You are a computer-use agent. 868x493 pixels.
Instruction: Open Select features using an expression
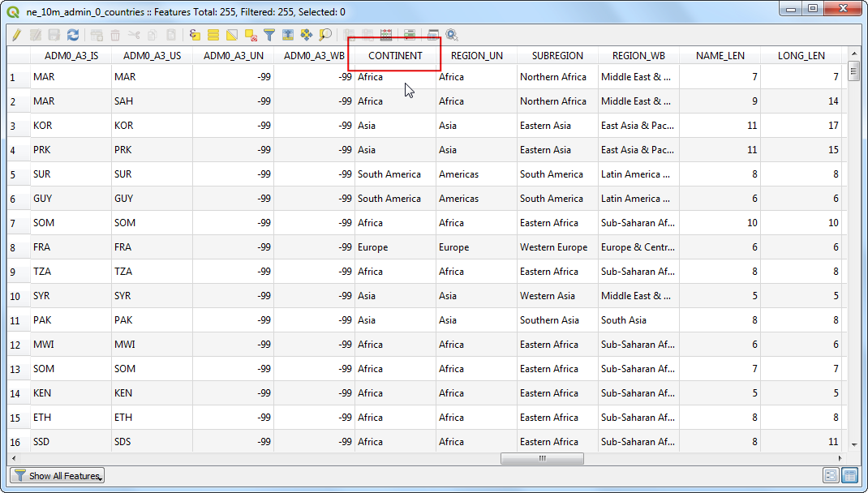(195, 35)
